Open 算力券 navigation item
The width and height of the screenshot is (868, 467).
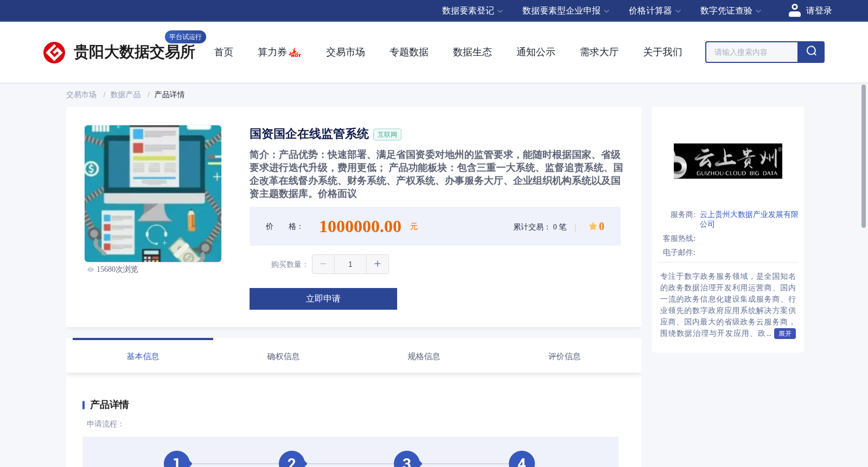tap(272, 52)
